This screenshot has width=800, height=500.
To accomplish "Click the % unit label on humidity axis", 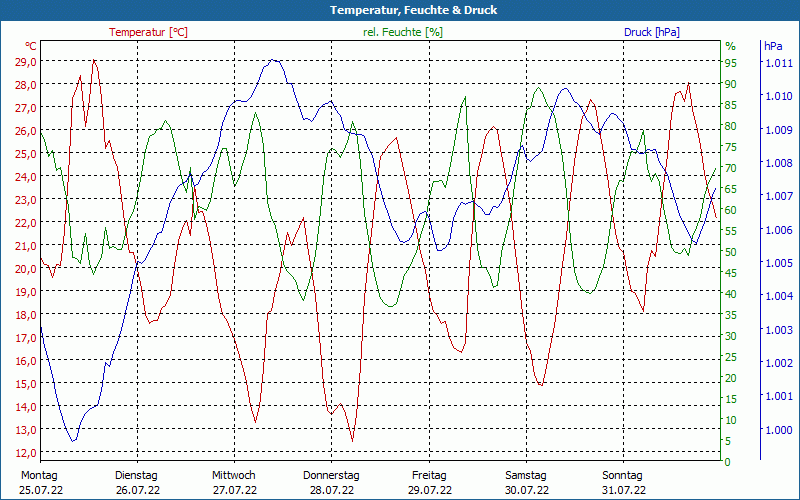I will [731, 46].
